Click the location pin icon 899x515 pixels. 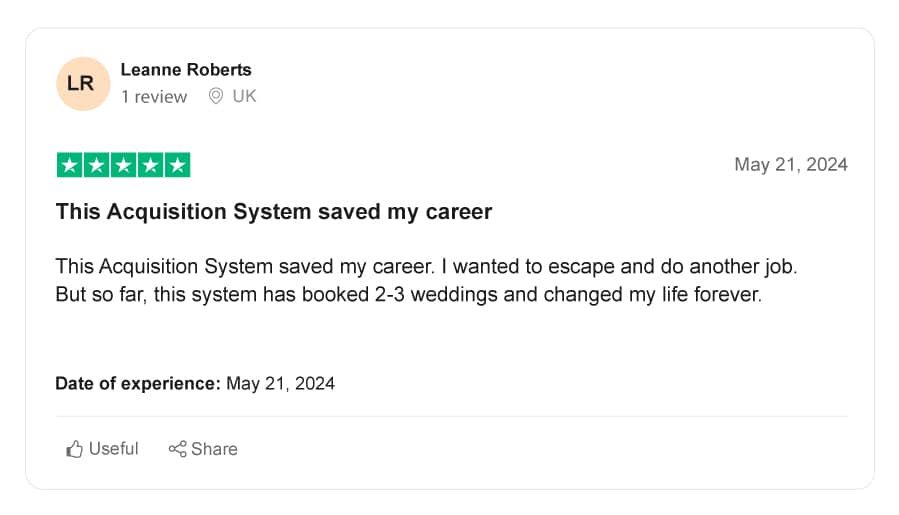coord(216,96)
